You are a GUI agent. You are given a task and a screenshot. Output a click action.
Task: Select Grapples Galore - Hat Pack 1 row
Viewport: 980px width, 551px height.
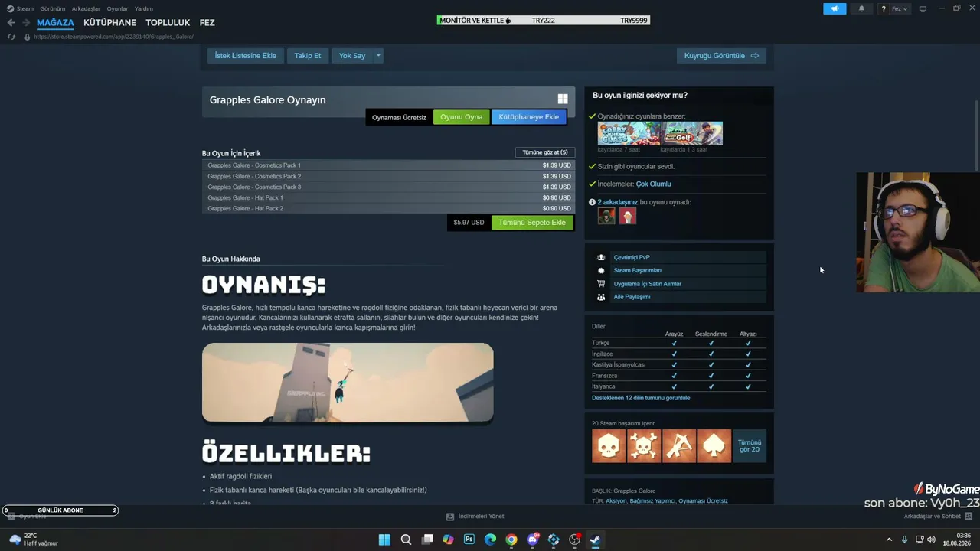pos(389,197)
